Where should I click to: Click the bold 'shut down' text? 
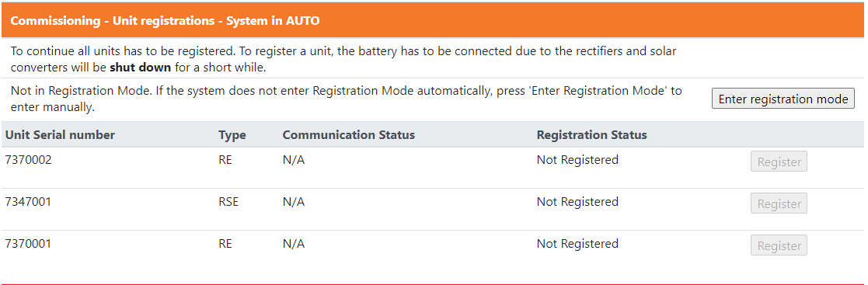pyautogui.click(x=141, y=68)
